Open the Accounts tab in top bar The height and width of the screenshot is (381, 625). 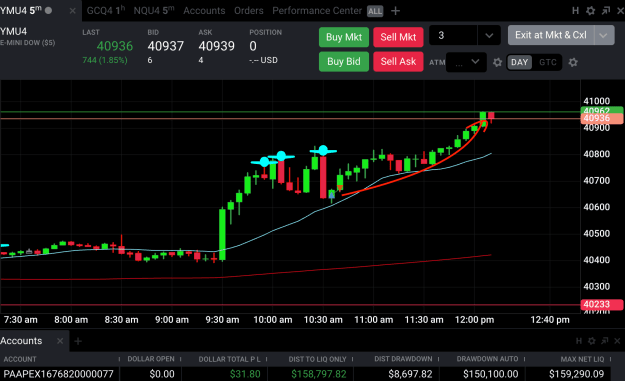(204, 11)
